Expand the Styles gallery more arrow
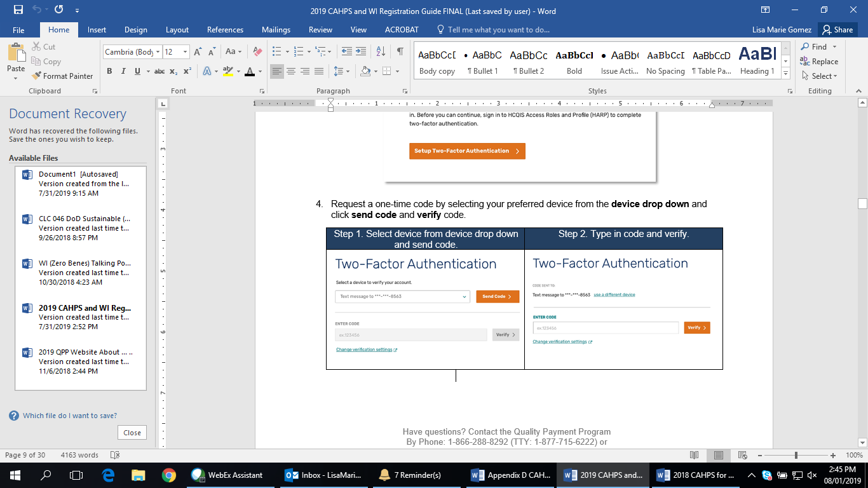Screen dimensions: 868x488 [x=786, y=74]
